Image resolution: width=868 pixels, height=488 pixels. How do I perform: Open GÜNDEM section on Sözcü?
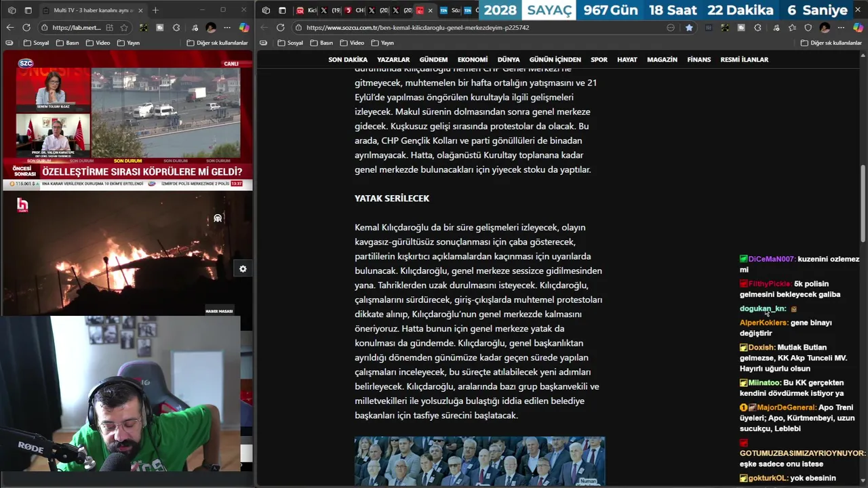[x=433, y=60]
